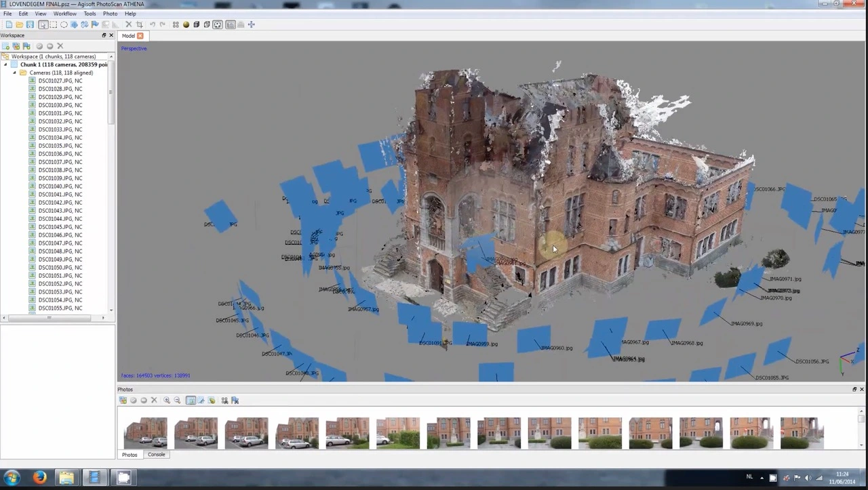Viewport: 868px width, 490px height.
Task: Save the project with the floppy icon
Action: click(x=30, y=24)
